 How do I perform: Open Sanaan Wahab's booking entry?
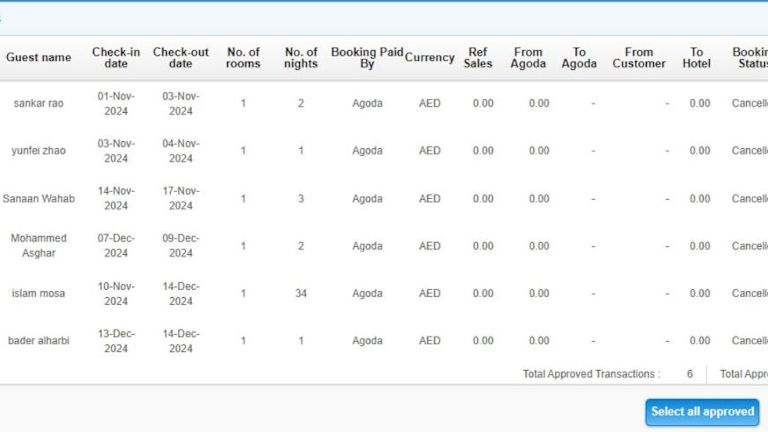click(x=38, y=199)
